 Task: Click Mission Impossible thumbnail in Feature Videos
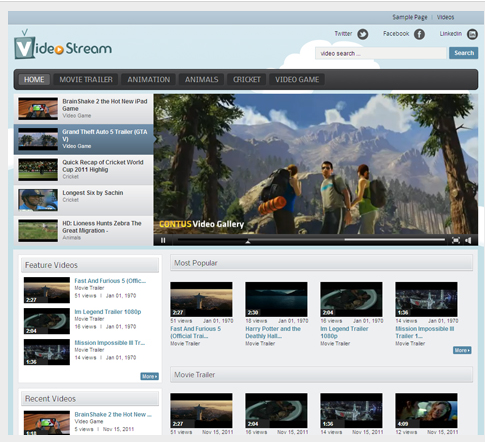[x=47, y=352]
